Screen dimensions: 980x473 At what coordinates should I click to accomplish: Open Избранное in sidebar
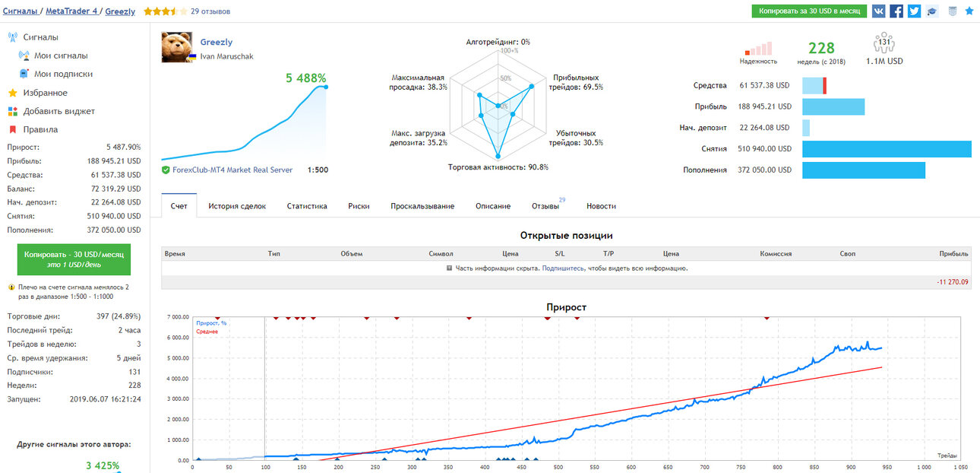pyautogui.click(x=46, y=93)
